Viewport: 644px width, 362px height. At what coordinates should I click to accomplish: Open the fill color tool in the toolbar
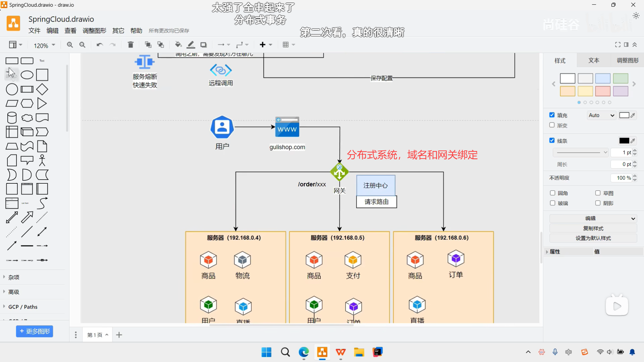[x=178, y=44]
